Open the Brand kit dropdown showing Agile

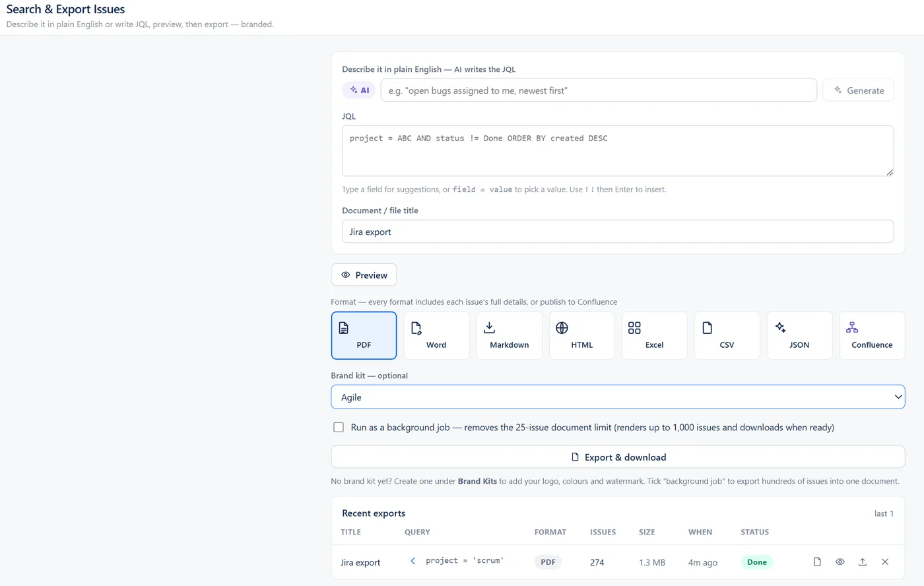click(x=618, y=397)
